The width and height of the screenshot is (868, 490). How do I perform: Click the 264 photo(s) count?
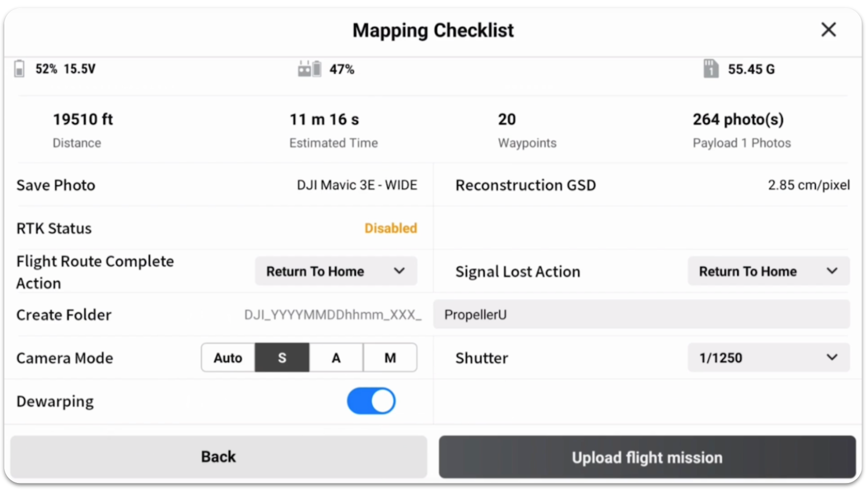[x=738, y=119]
